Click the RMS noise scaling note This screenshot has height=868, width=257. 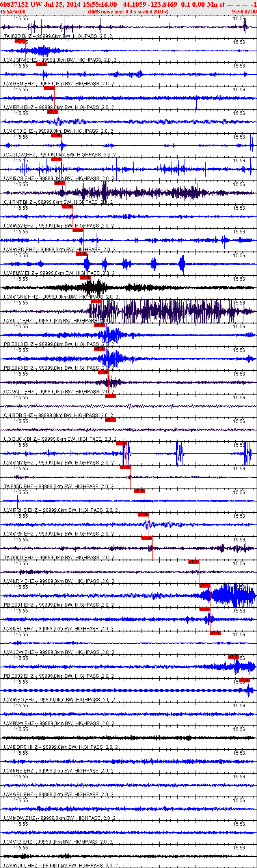click(128, 12)
